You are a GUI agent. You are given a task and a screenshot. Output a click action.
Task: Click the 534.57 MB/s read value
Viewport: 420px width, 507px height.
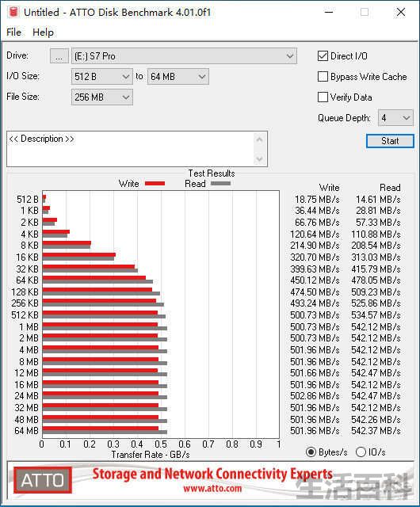coord(376,315)
